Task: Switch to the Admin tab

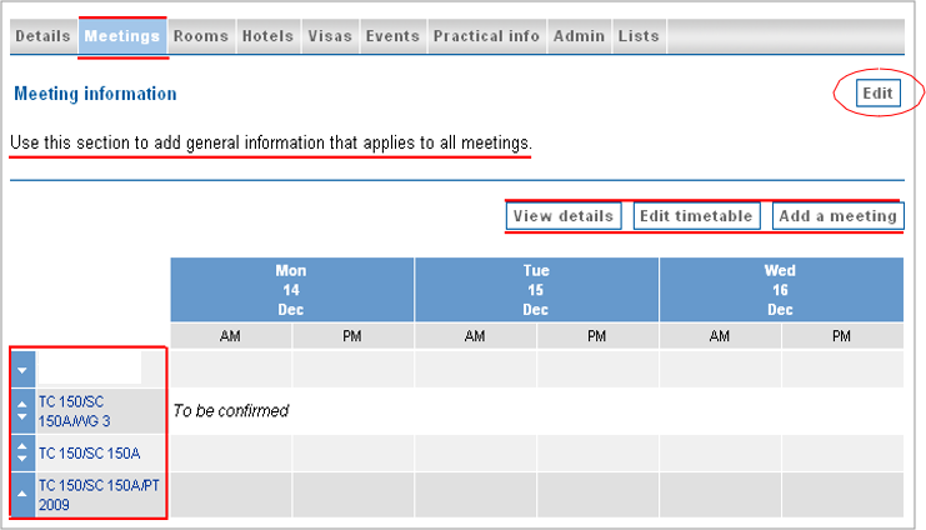Action: (579, 36)
